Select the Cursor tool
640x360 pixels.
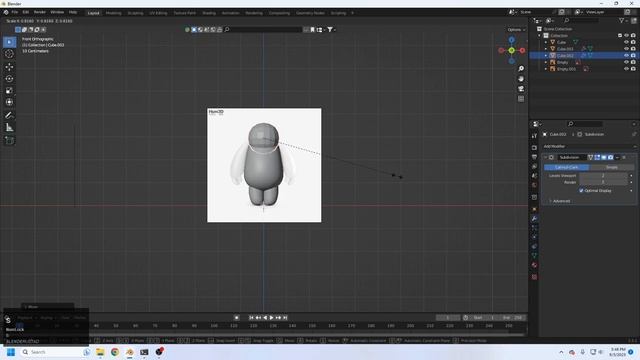[x=9, y=53]
